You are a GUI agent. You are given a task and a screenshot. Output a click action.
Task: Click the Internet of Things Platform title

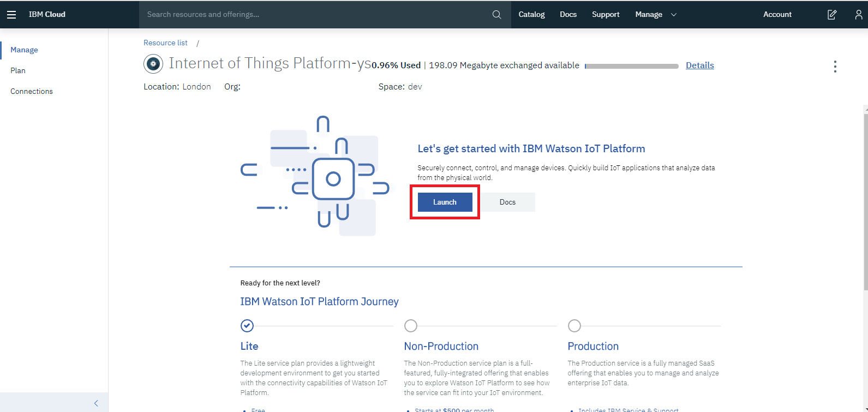pyautogui.click(x=270, y=63)
